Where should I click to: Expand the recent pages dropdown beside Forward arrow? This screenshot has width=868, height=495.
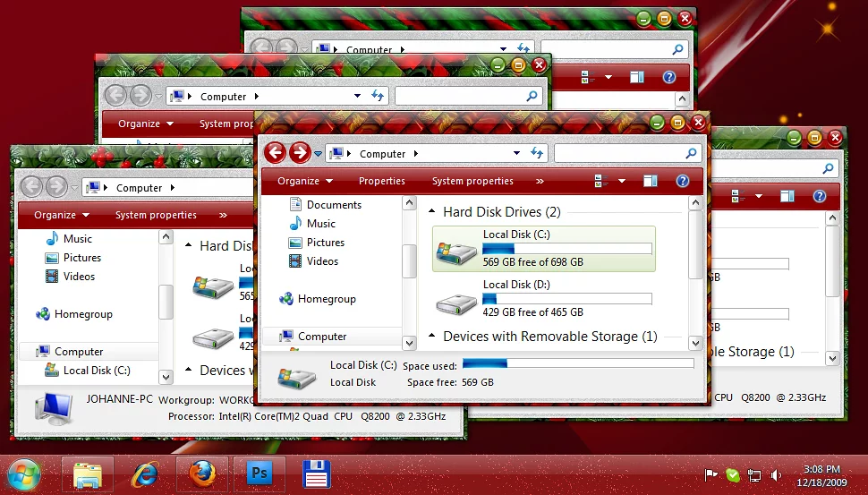coord(318,154)
